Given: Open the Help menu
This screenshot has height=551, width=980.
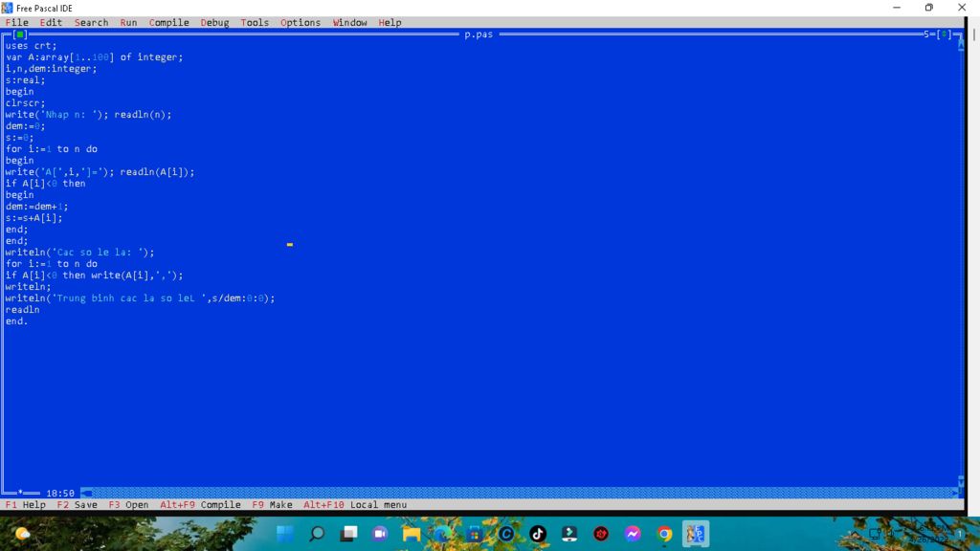Looking at the screenshot, I should [x=390, y=23].
